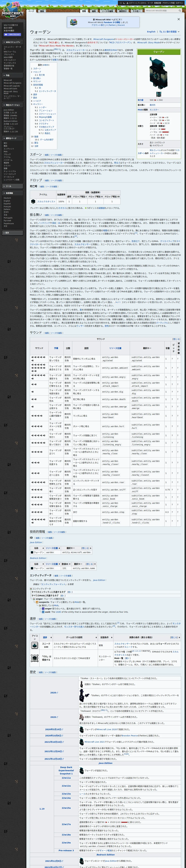Open the 議論 tab
The height and width of the screenshot is (868, 186).
[42, 11]
